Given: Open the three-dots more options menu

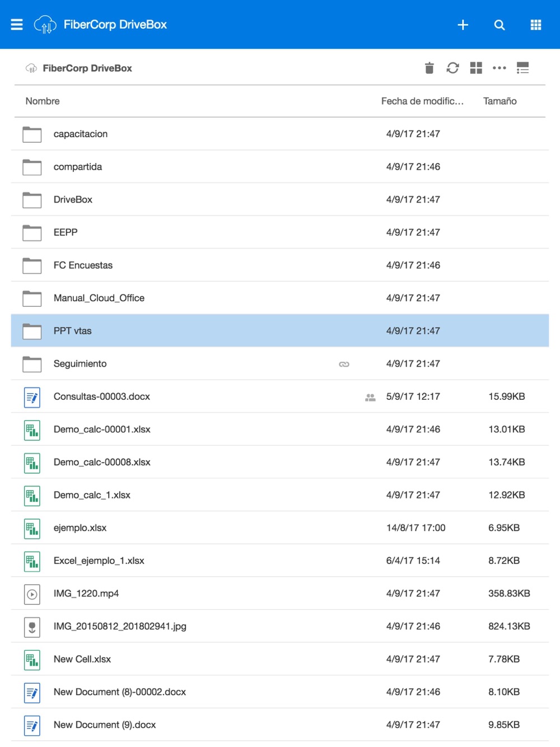Looking at the screenshot, I should coord(500,68).
